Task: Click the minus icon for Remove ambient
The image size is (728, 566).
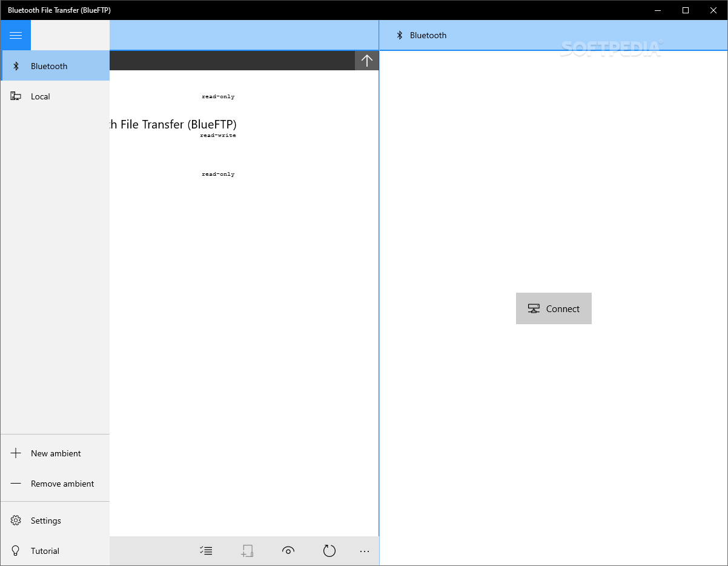Action: point(16,484)
